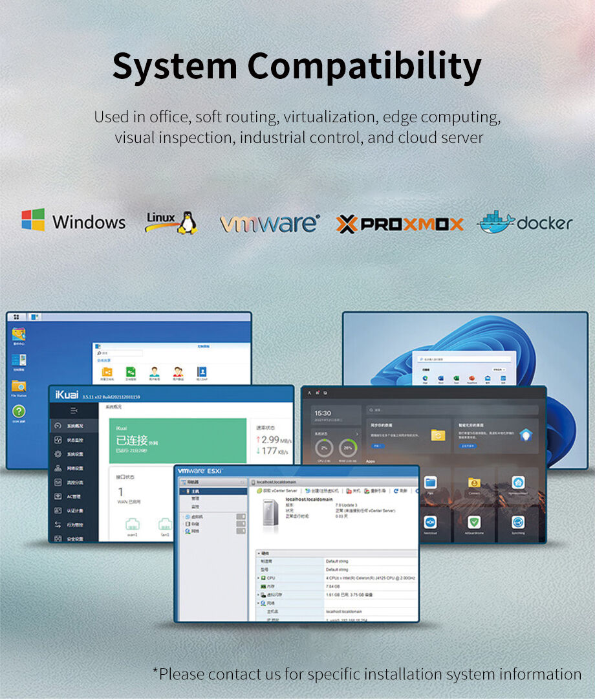This screenshot has height=700, width=595.
Task: Click the RAM usage circular gauge
Action: coord(347,448)
